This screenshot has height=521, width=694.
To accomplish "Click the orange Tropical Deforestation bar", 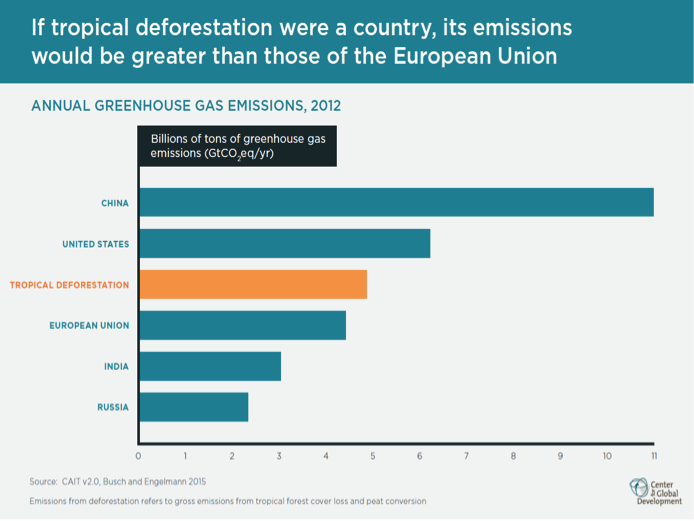I will point(253,284).
